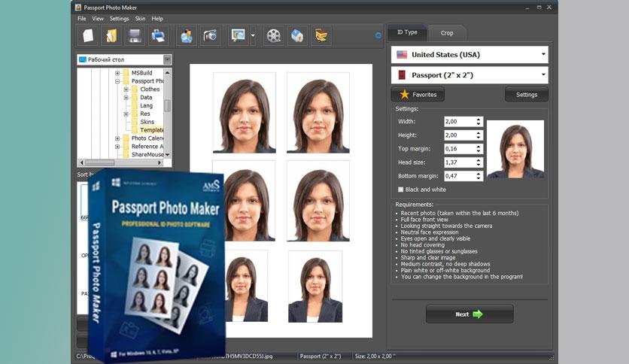629x364 pixels.
Task: Click the Favorites star button
Action: [x=418, y=95]
